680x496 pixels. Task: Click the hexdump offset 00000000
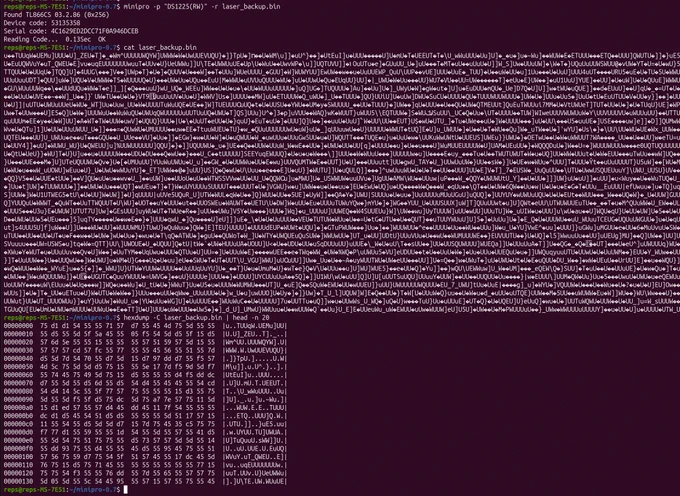click(18, 326)
